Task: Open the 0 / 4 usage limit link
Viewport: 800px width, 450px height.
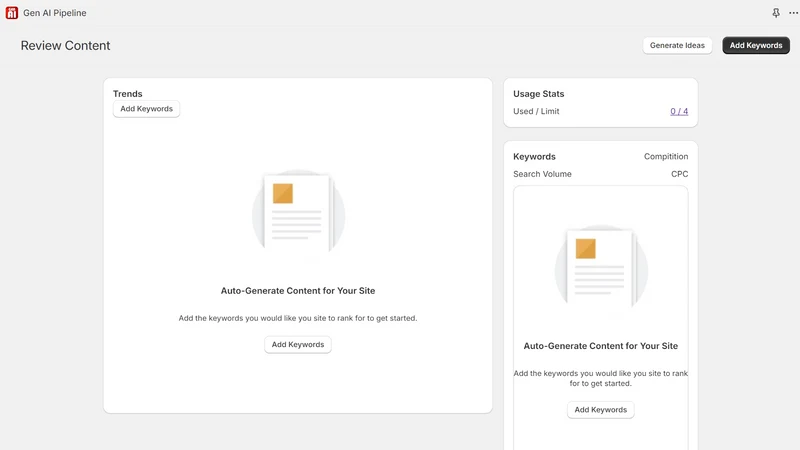Action: 679,111
